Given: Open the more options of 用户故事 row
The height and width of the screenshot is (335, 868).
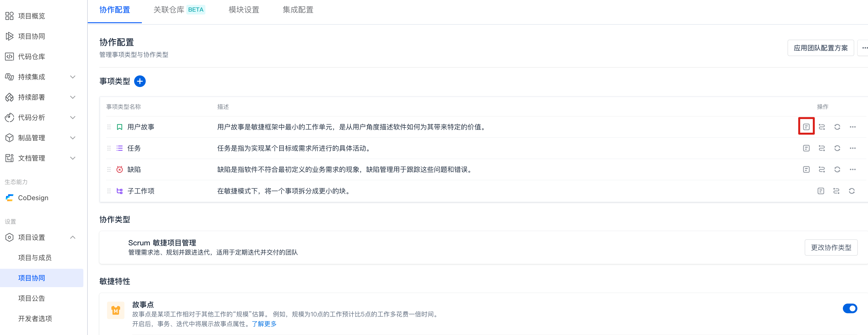Looking at the screenshot, I should [853, 127].
